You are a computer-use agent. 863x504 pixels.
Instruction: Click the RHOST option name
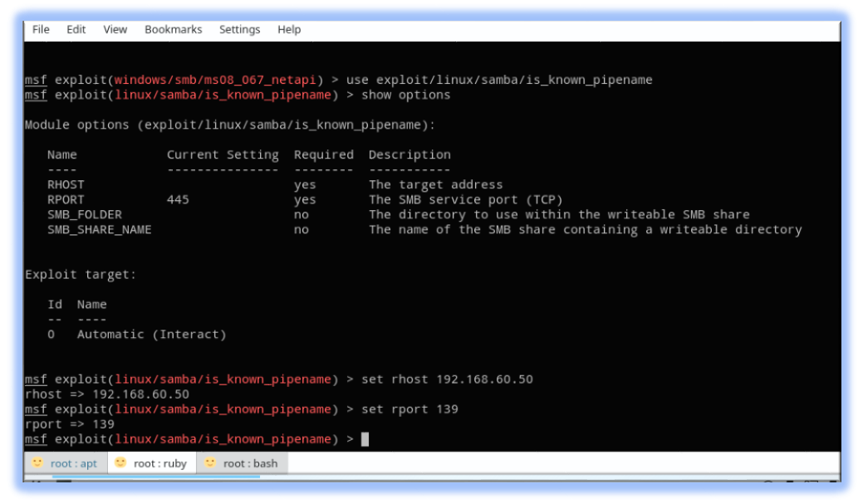[x=66, y=185]
